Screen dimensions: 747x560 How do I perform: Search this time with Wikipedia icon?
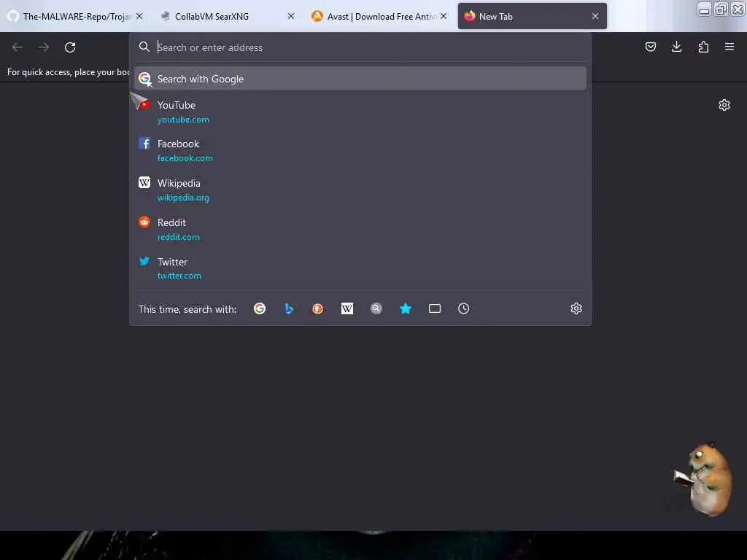coord(347,308)
